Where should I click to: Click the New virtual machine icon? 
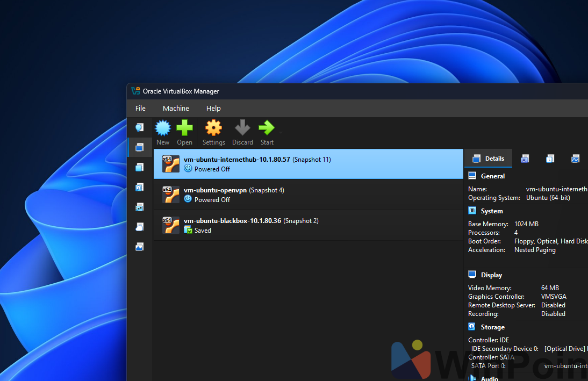(x=163, y=128)
